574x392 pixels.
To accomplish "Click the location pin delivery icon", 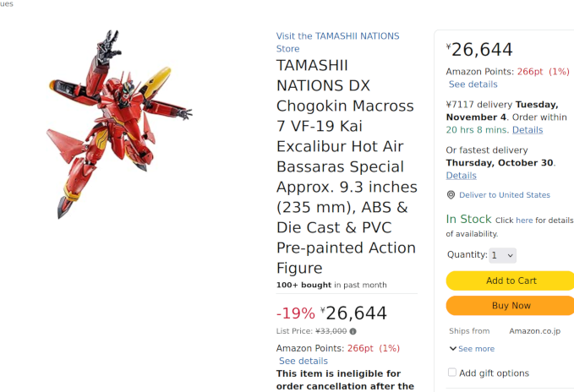I will click(x=451, y=195).
